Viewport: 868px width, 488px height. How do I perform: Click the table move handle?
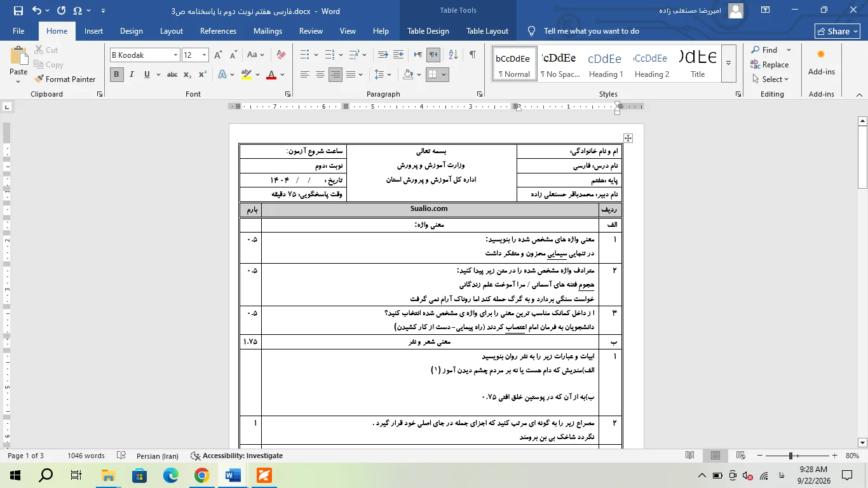(628, 138)
